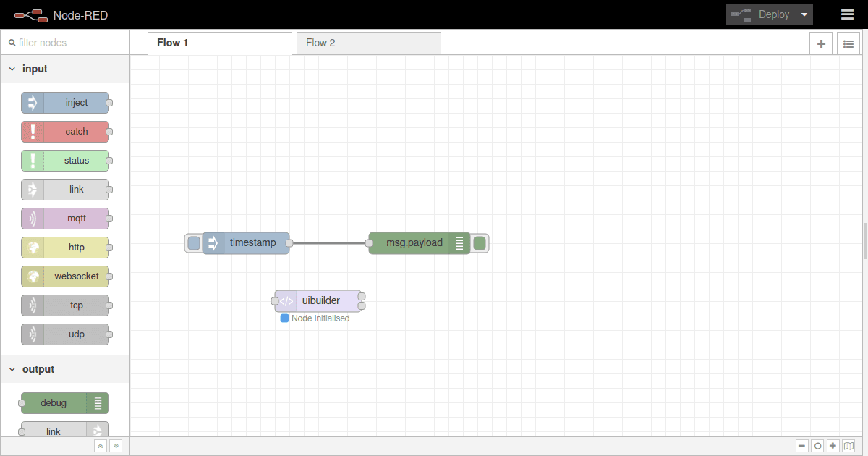Disable the msg.payload debug node output
The width and height of the screenshot is (868, 456).
[479, 242]
